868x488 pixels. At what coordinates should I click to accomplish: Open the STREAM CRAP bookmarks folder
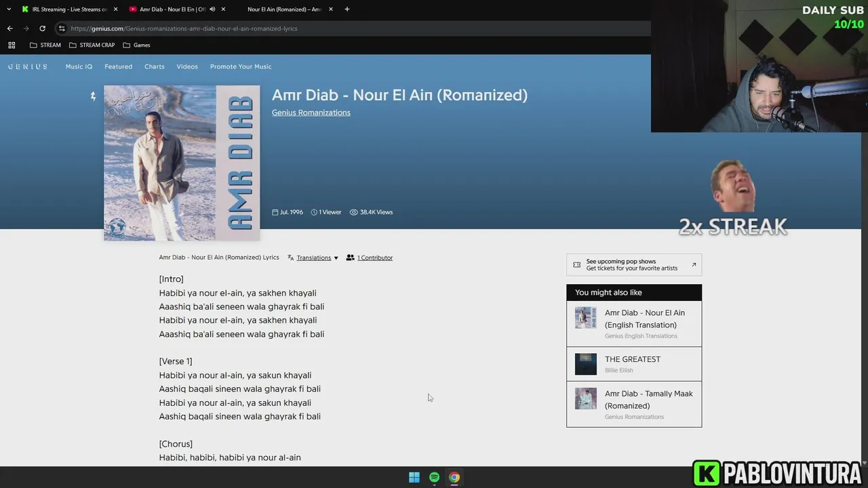(92, 45)
